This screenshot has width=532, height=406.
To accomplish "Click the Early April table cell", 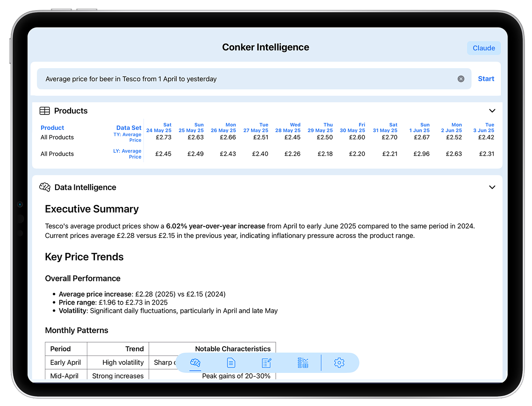I will click(65, 362).
